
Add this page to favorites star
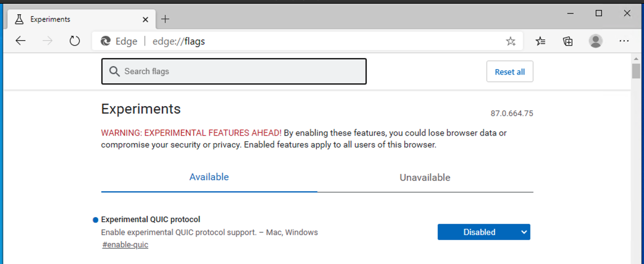coord(511,41)
